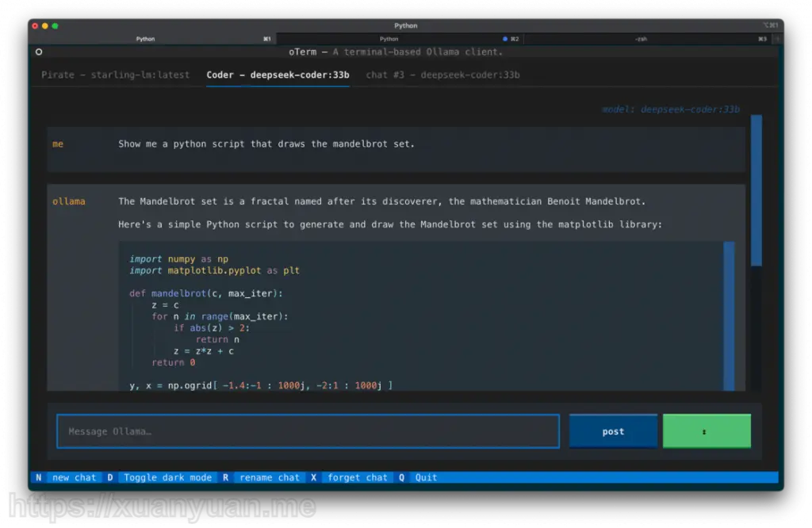Click the green zoom window button
Screen dimensions: 812x528
pyautogui.click(x=55, y=25)
